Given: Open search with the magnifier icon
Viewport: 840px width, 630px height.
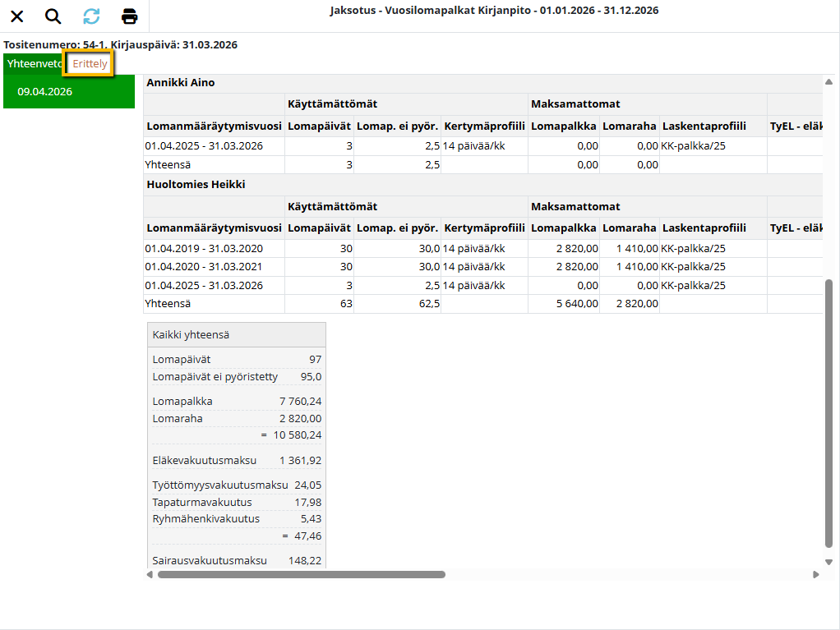Looking at the screenshot, I should pos(53,16).
